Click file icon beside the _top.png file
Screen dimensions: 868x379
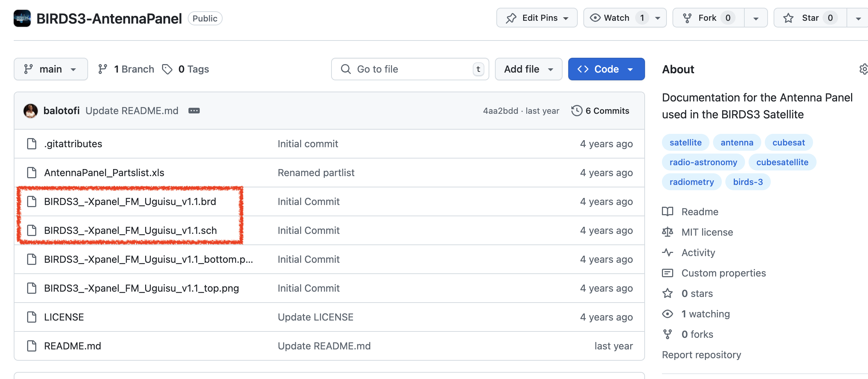32,288
